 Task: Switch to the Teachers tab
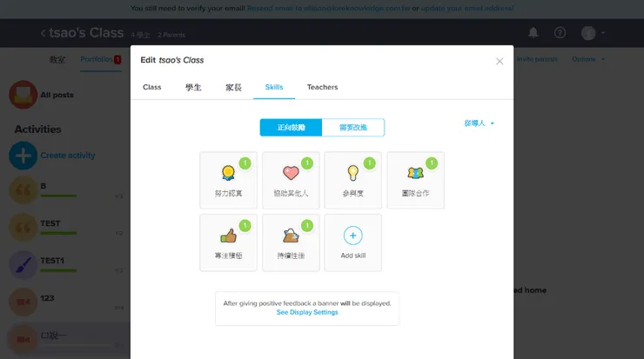322,87
